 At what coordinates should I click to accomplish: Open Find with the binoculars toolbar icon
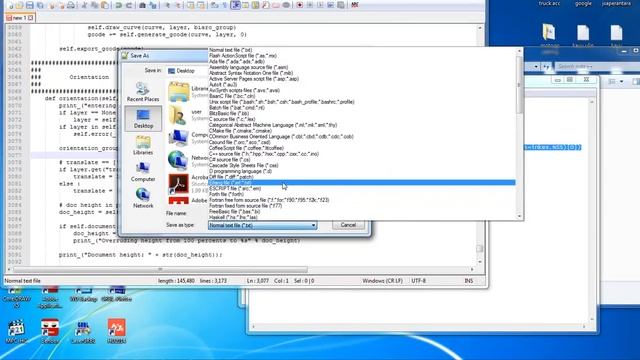click(142, 5)
